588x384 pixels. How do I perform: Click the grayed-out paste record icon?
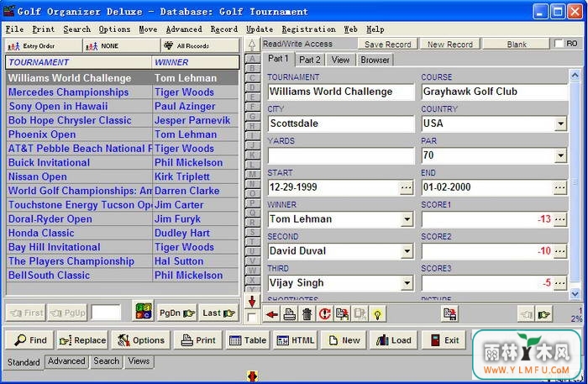(x=360, y=314)
